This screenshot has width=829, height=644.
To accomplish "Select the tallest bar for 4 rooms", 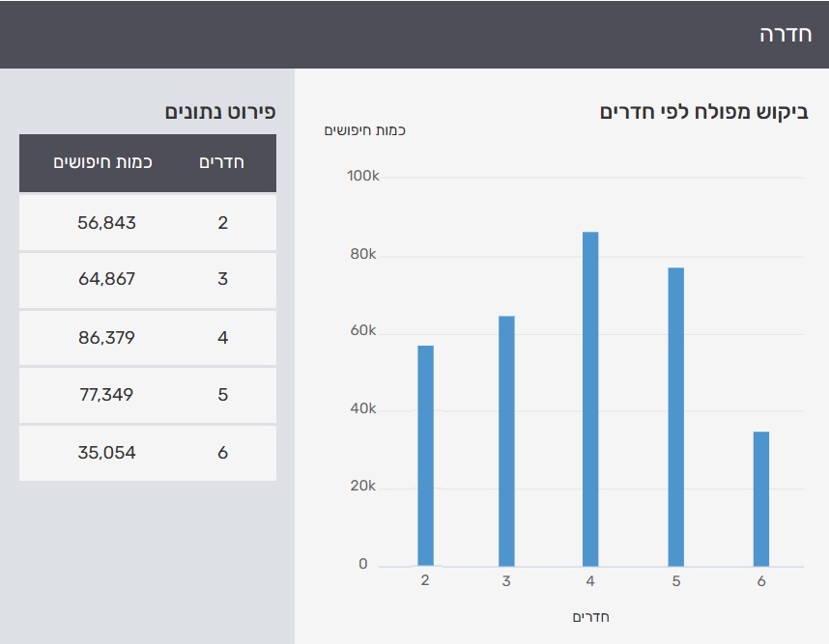I will 590,399.
